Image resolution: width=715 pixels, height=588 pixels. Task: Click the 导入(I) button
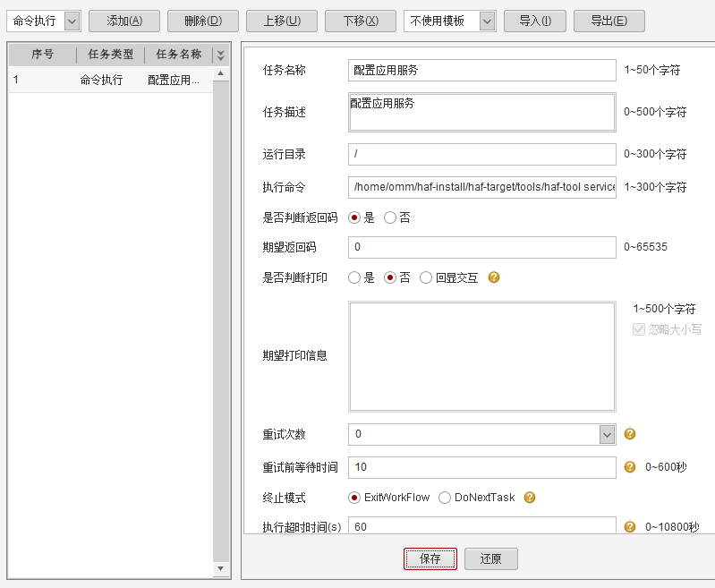click(x=535, y=21)
